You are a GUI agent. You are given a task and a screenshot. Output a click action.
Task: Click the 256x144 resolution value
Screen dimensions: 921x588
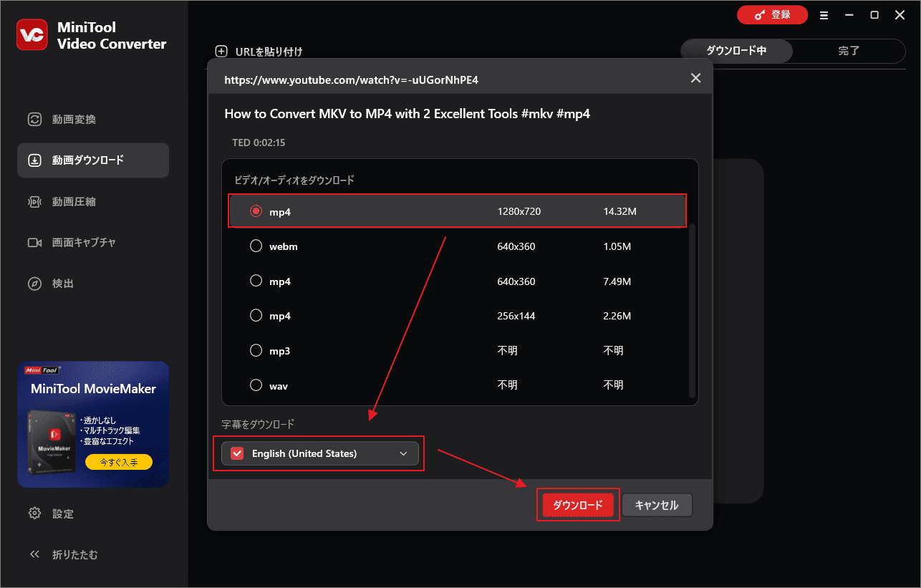(516, 316)
